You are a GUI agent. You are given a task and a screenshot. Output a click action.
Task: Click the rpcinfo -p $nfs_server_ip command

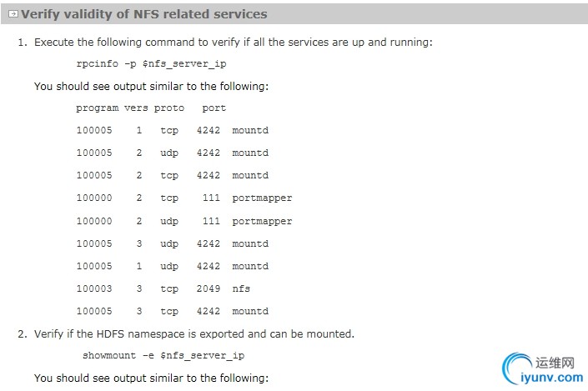coord(151,63)
